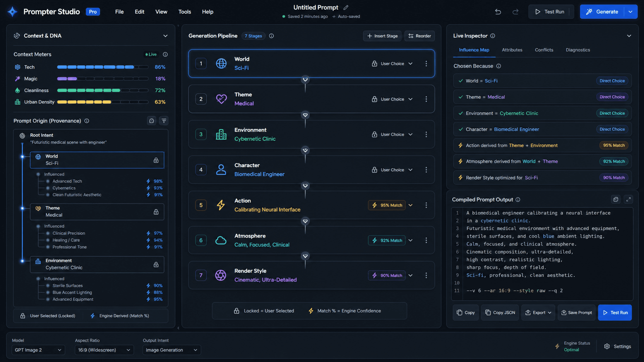Toggle the lock icon on World pipeline stage
644x362 pixels.
coord(375,63)
